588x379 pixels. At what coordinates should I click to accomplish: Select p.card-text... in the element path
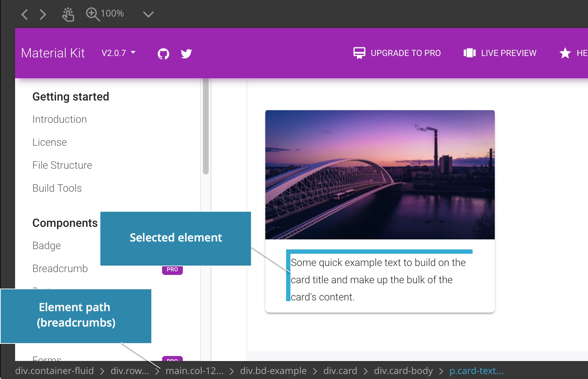point(476,371)
